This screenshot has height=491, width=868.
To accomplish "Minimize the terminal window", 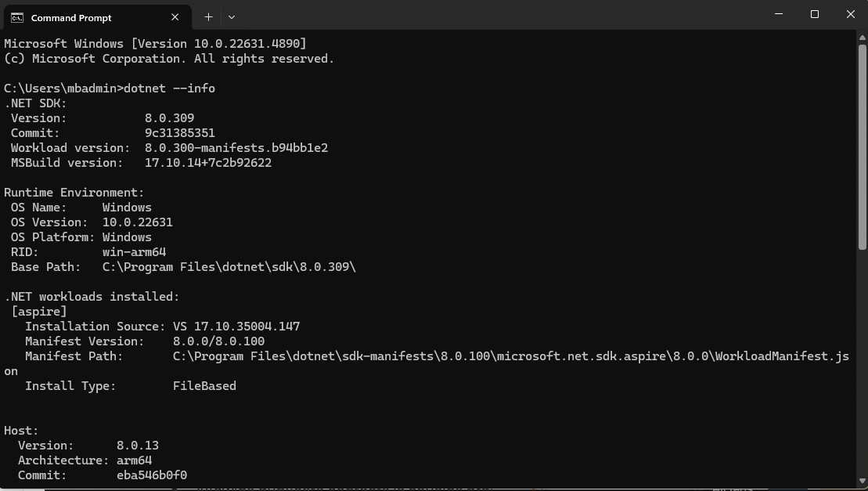I will 778,14.
